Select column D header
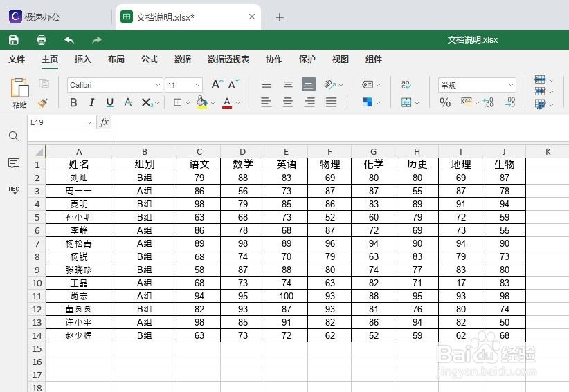This screenshot has width=569, height=392. tap(242, 152)
